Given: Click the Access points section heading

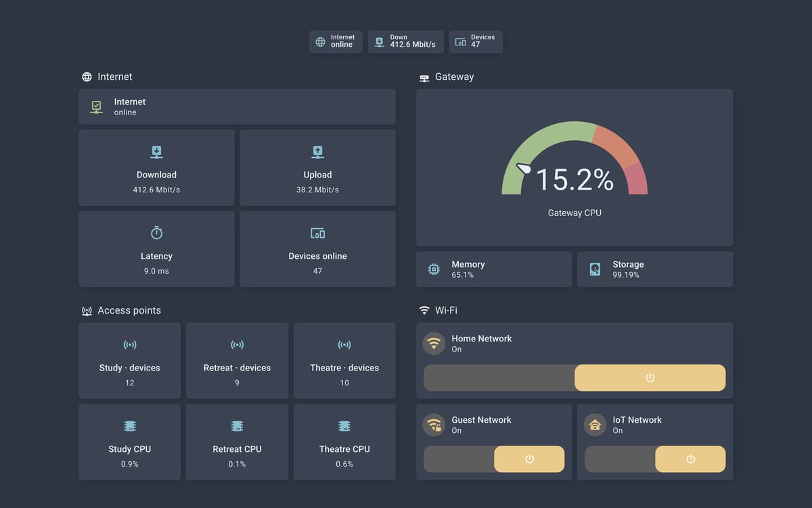Looking at the screenshot, I should click(x=129, y=311).
